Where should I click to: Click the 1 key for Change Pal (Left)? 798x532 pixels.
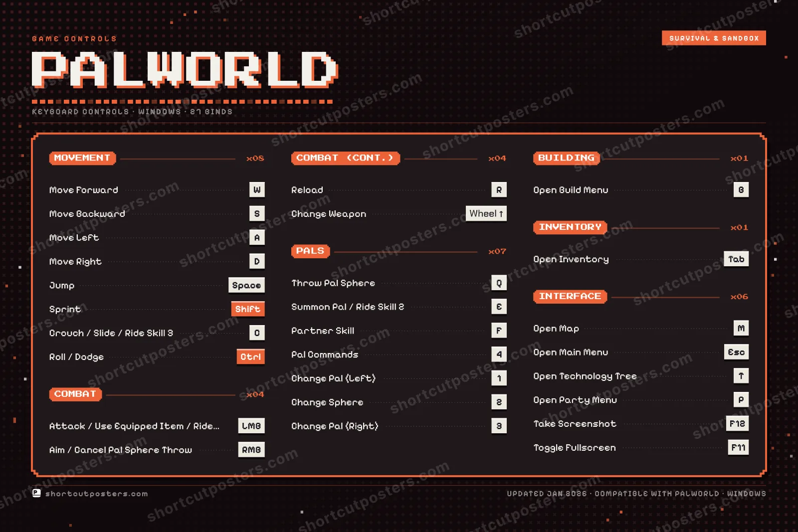499,378
